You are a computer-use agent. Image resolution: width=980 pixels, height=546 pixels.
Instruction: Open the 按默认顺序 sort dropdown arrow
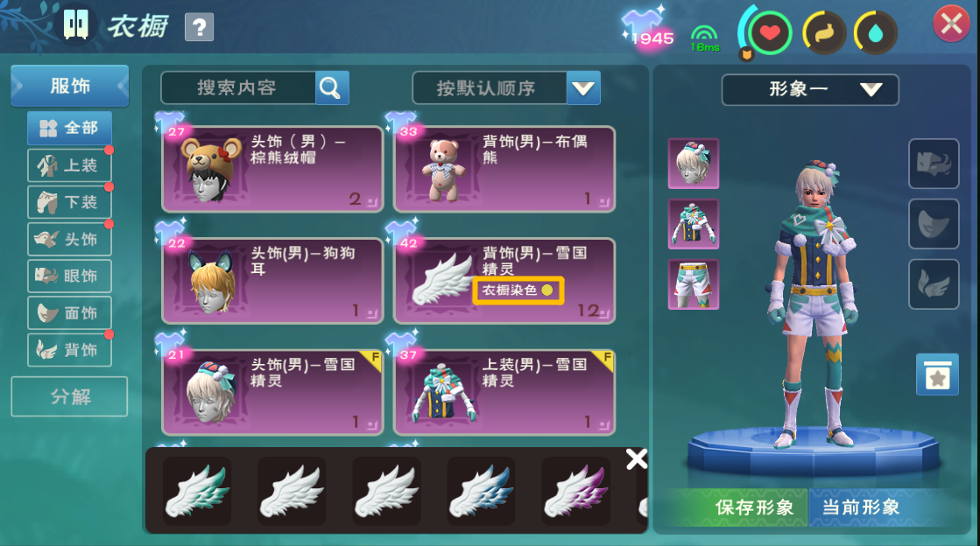(583, 88)
